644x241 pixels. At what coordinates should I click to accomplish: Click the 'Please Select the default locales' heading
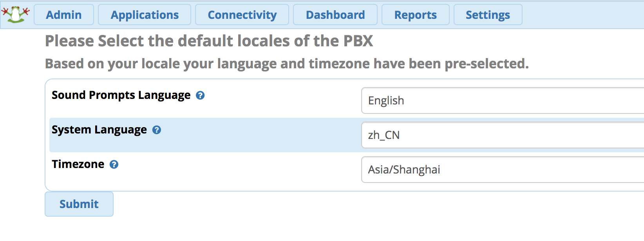point(209,41)
